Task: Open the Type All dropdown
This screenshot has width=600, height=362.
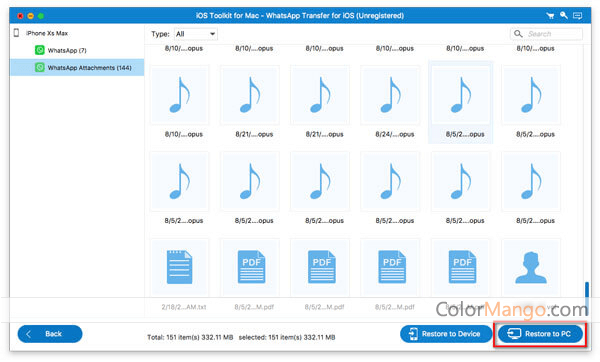Action: pos(196,34)
